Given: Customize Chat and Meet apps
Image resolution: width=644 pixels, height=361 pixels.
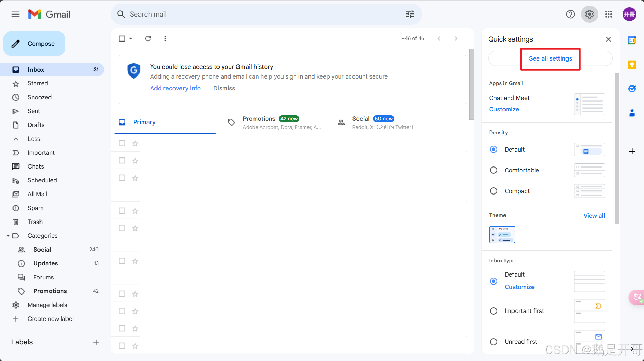Looking at the screenshot, I should (x=504, y=109).
